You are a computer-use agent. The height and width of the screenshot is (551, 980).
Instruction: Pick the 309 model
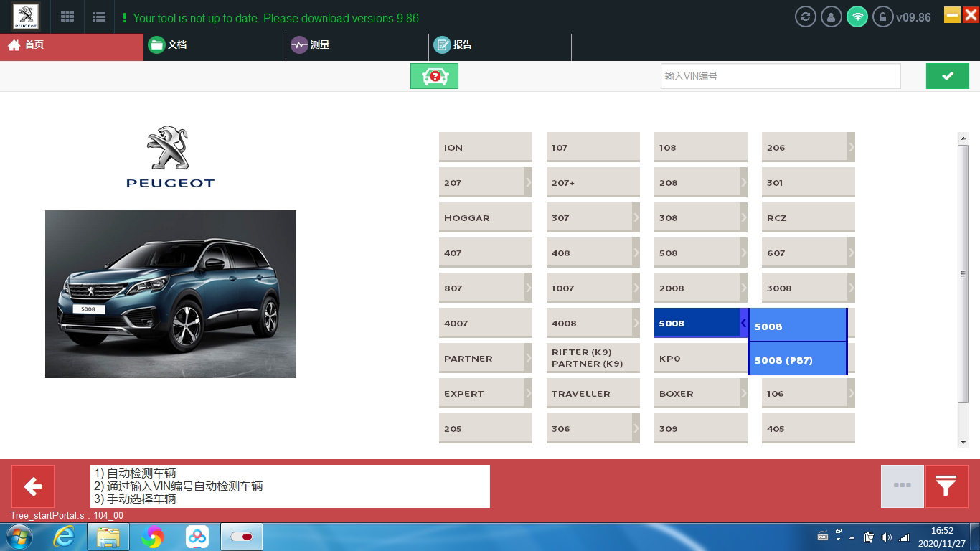click(x=701, y=428)
